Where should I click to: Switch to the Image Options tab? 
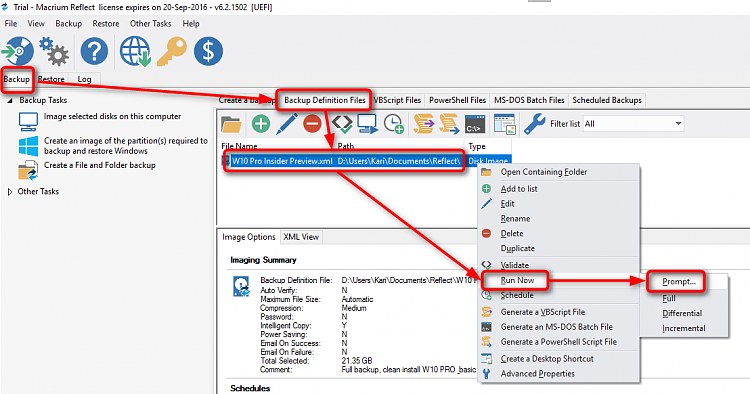[x=249, y=237]
